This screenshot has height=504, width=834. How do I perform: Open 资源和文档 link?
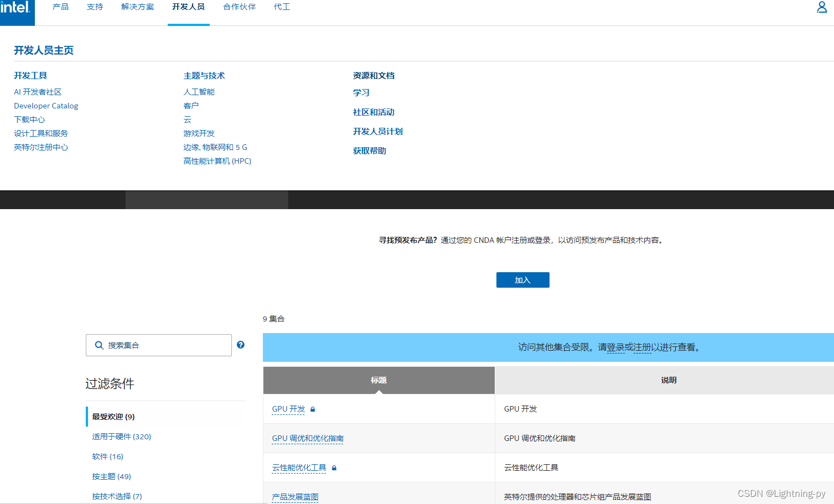(374, 76)
